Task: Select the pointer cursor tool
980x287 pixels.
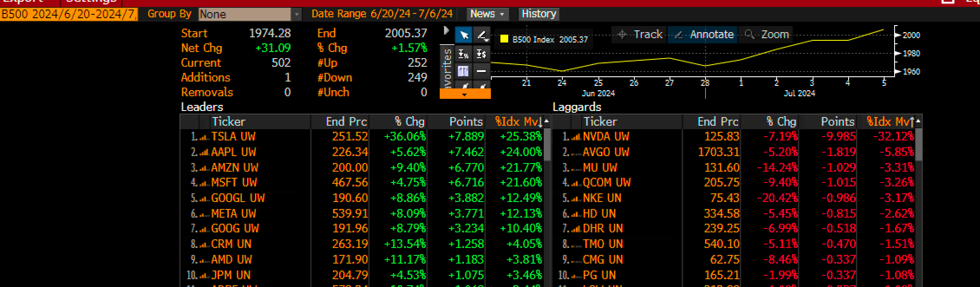Action: tap(464, 36)
